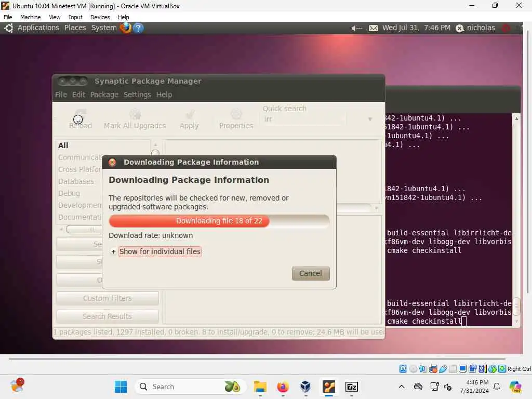The image size is (532, 399).
Task: Click the Custom Filters button
Action: click(108, 298)
